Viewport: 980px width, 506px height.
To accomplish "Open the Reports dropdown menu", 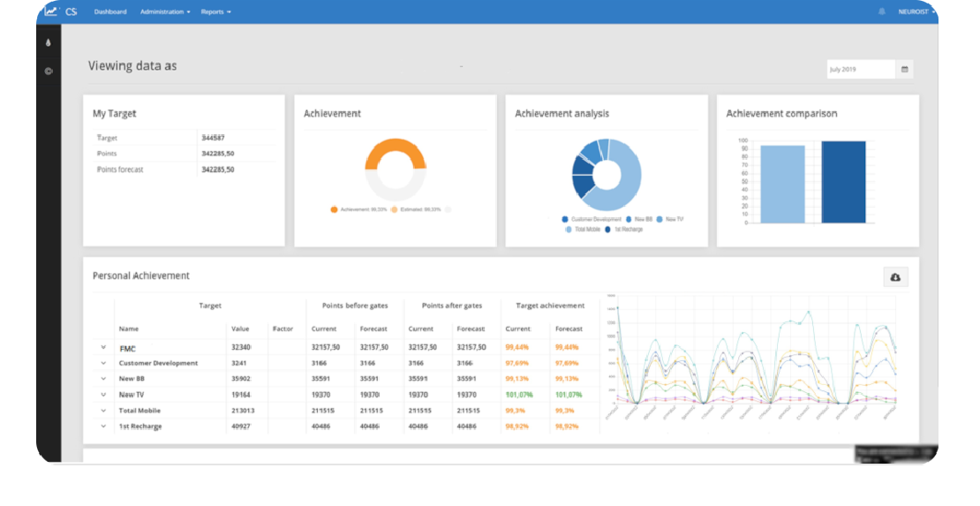I will point(215,11).
